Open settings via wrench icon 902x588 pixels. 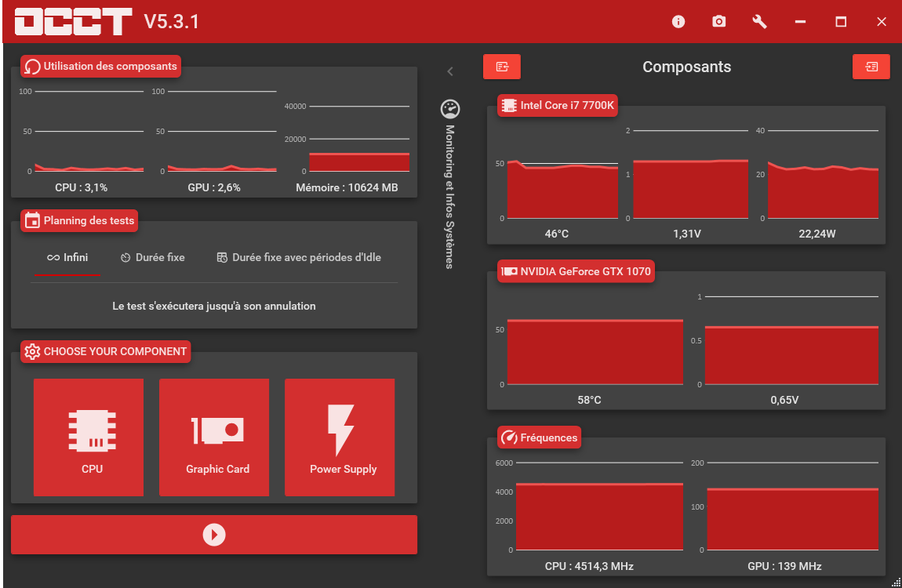pyautogui.click(x=759, y=22)
